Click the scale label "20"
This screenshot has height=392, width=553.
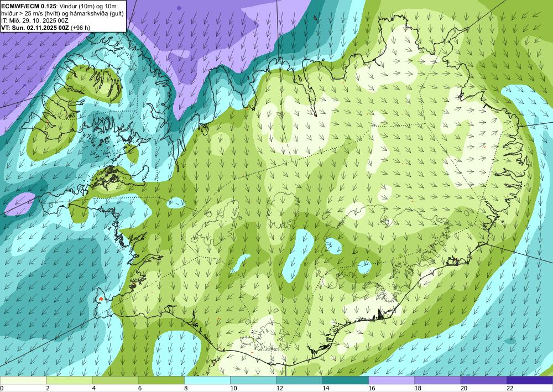point(464,389)
